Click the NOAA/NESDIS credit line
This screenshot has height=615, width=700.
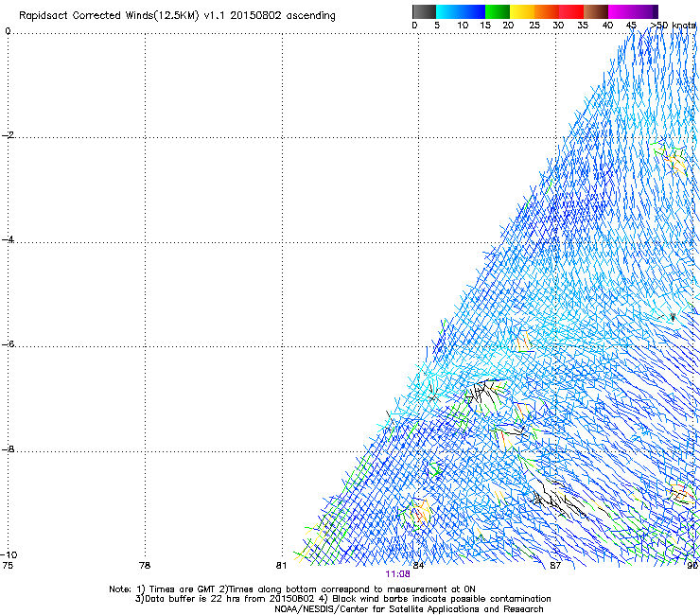coord(409,608)
